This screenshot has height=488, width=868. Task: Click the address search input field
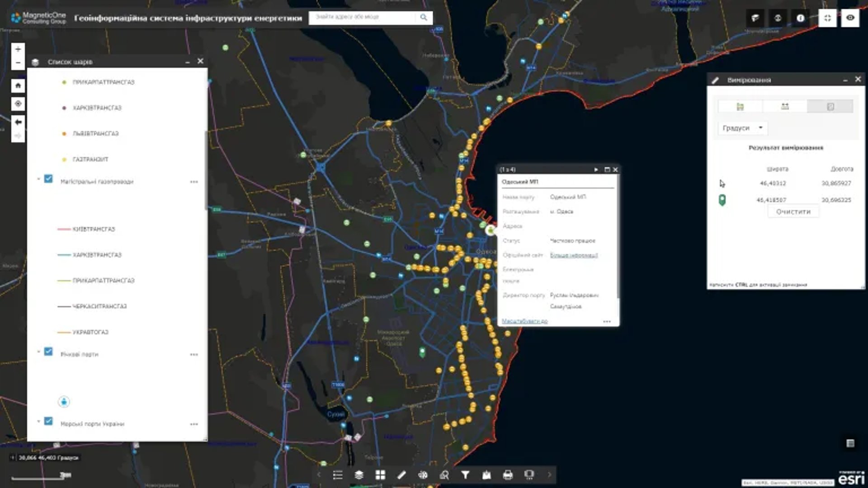(x=362, y=17)
